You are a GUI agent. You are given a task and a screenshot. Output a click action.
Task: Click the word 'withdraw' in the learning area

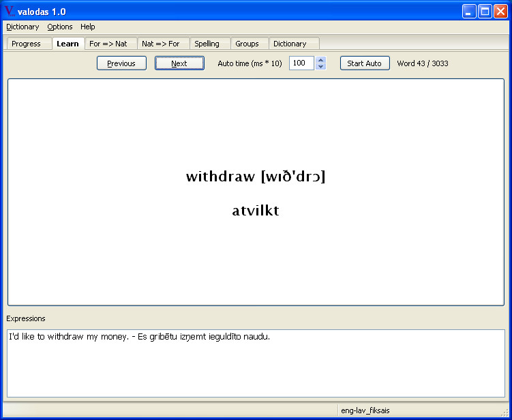click(220, 177)
